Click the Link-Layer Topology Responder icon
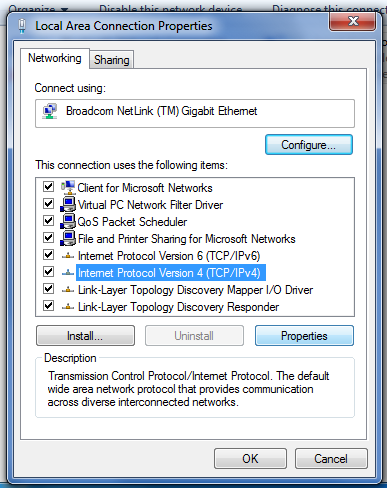The width and height of the screenshot is (387, 488). [x=68, y=307]
